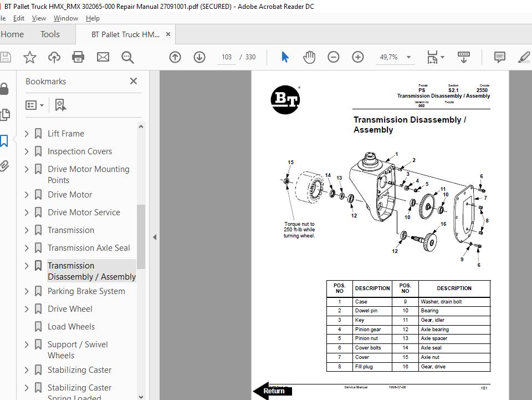Image resolution: width=532 pixels, height=400 pixels.
Task: Expand Drive Motor Mounting Points bookmark
Action: tap(27, 169)
